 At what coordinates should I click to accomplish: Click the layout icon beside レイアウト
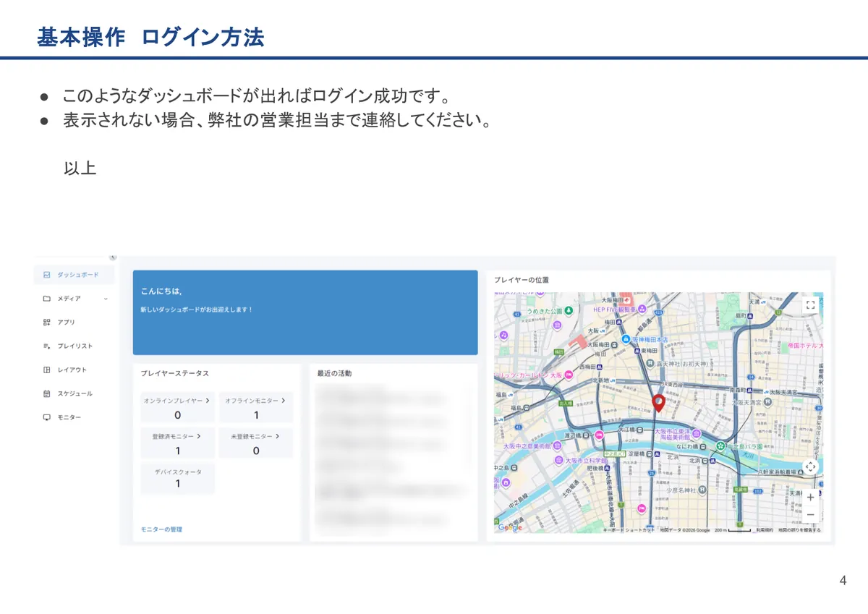pyautogui.click(x=46, y=370)
